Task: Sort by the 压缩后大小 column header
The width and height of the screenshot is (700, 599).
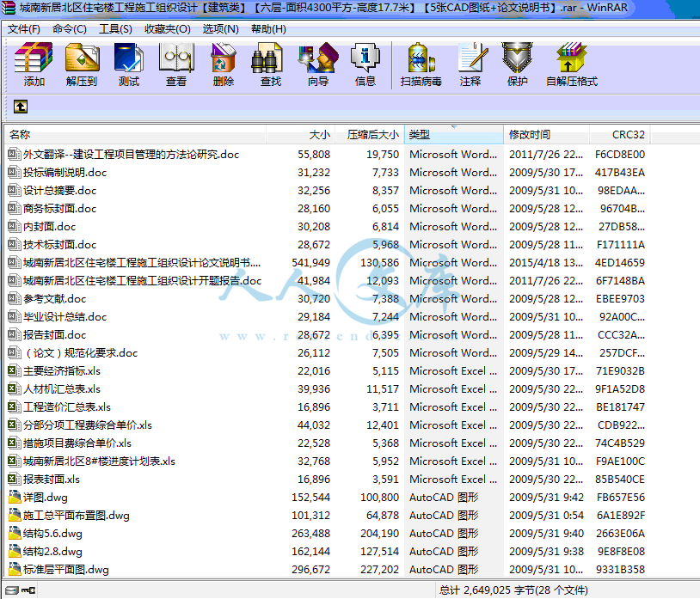Action: pyautogui.click(x=370, y=135)
